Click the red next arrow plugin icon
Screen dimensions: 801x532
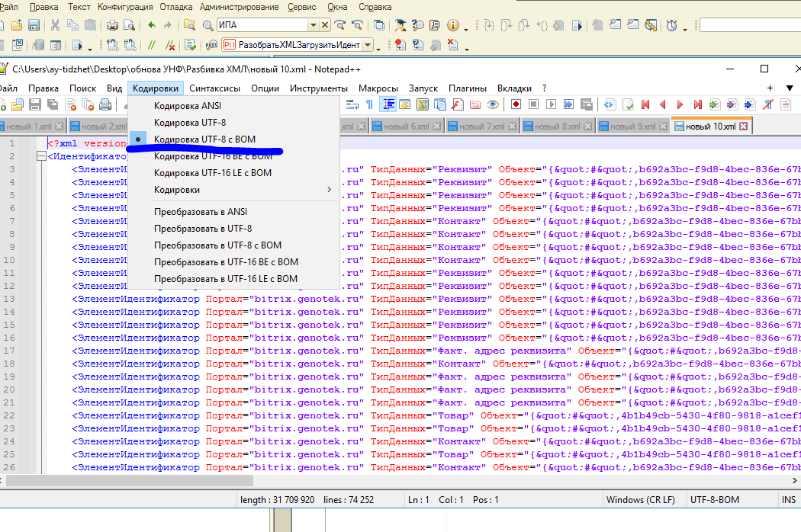pyautogui.click(x=680, y=104)
